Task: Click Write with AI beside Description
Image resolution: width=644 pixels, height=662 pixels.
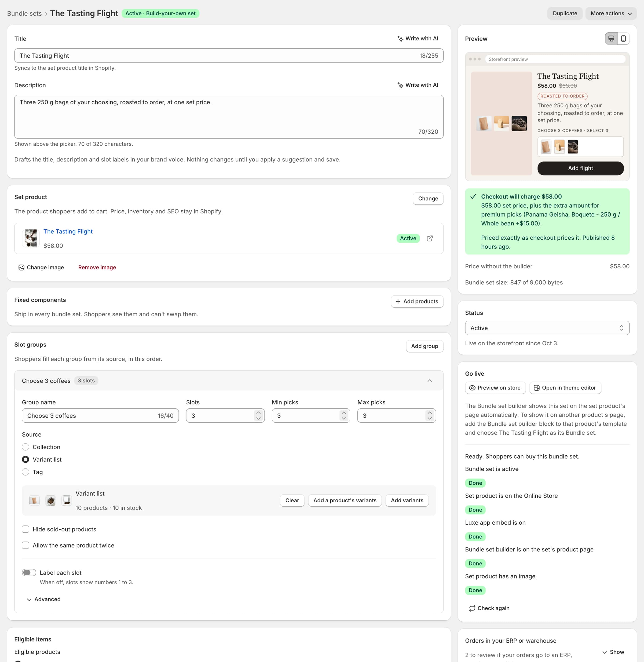Action: pos(418,85)
